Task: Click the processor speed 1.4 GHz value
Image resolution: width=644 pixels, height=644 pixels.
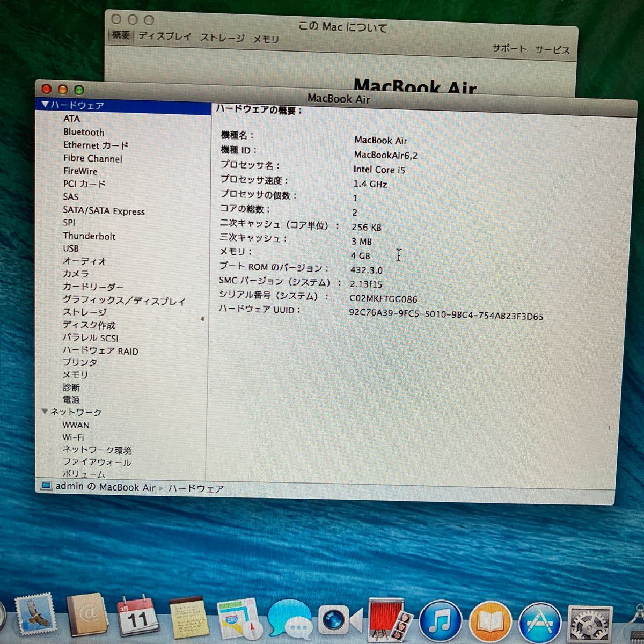Action: pyautogui.click(x=370, y=184)
